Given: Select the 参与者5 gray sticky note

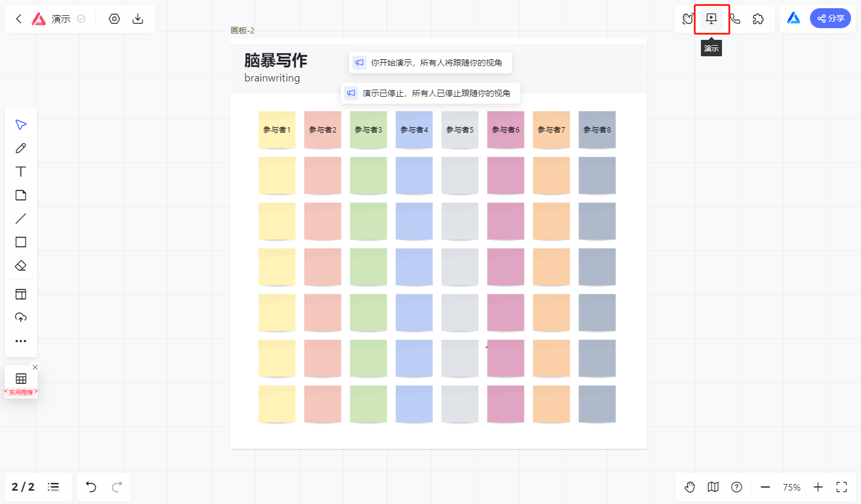Looking at the screenshot, I should pos(460,130).
